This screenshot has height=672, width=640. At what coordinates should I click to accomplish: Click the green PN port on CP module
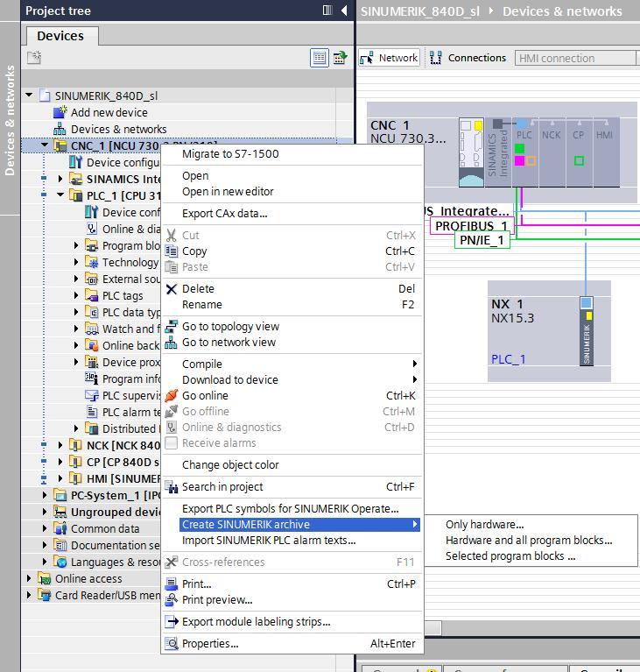point(579,160)
